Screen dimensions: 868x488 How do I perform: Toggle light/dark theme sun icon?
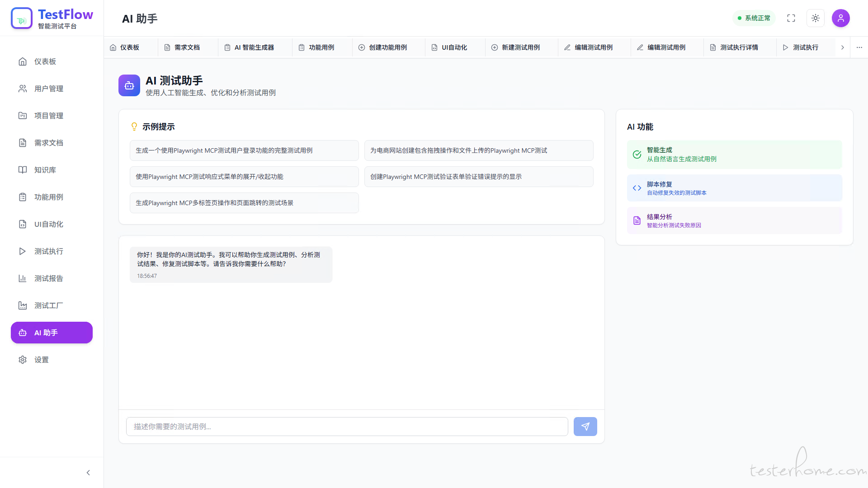coord(816,18)
